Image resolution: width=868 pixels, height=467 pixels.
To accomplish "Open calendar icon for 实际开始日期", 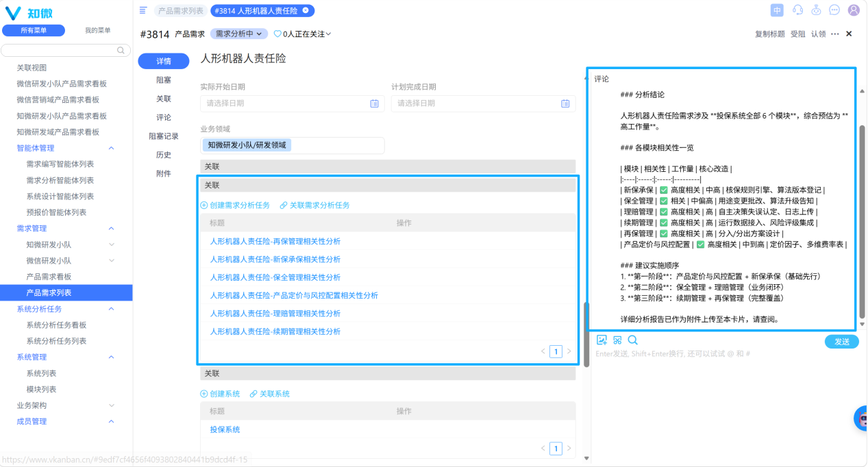I will [x=374, y=103].
